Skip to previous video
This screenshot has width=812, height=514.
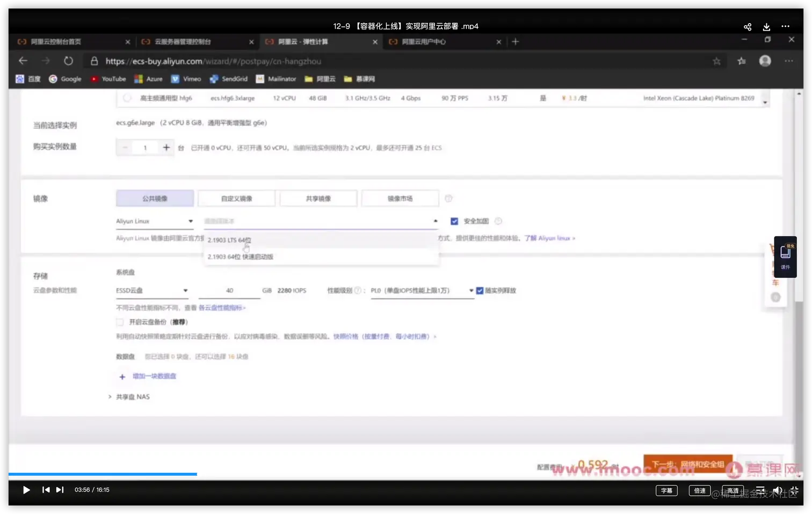46,490
